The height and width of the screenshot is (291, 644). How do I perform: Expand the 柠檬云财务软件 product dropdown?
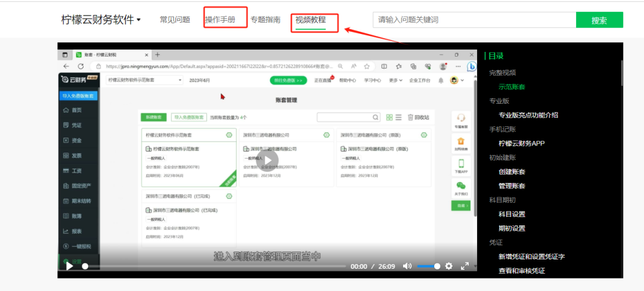tap(101, 19)
